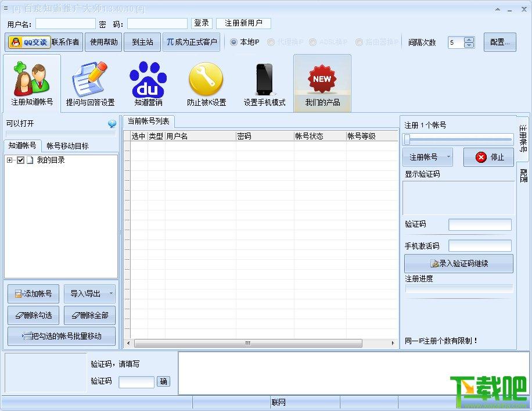Collapse the window with the up arrow
Image resolution: width=532 pixels, height=411 pixels.
tap(498, 9)
